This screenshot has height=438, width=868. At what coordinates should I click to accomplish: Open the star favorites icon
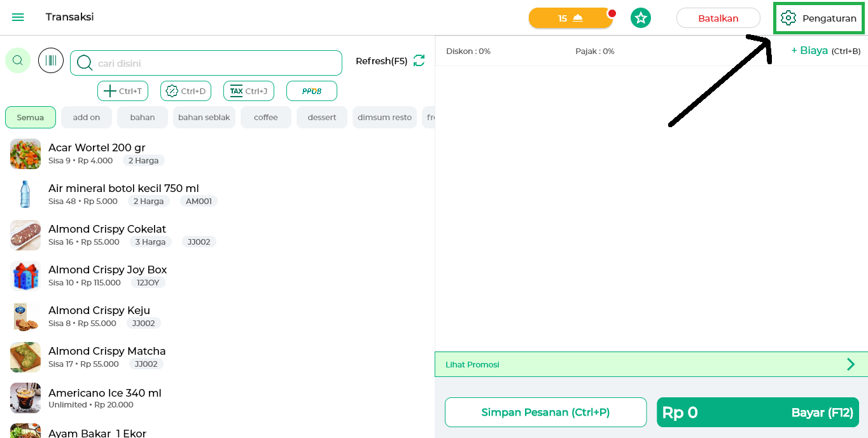[641, 18]
